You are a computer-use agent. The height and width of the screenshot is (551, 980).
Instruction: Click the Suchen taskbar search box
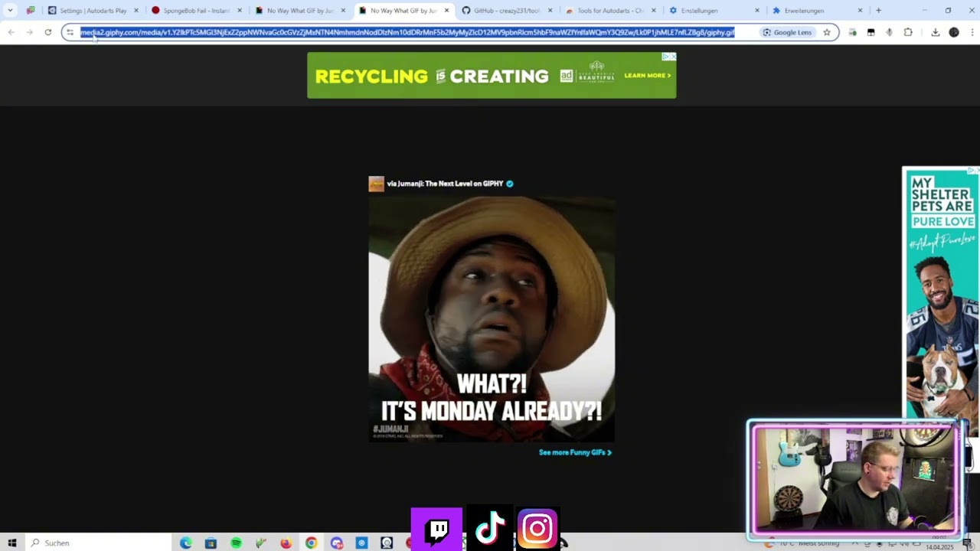(x=97, y=543)
